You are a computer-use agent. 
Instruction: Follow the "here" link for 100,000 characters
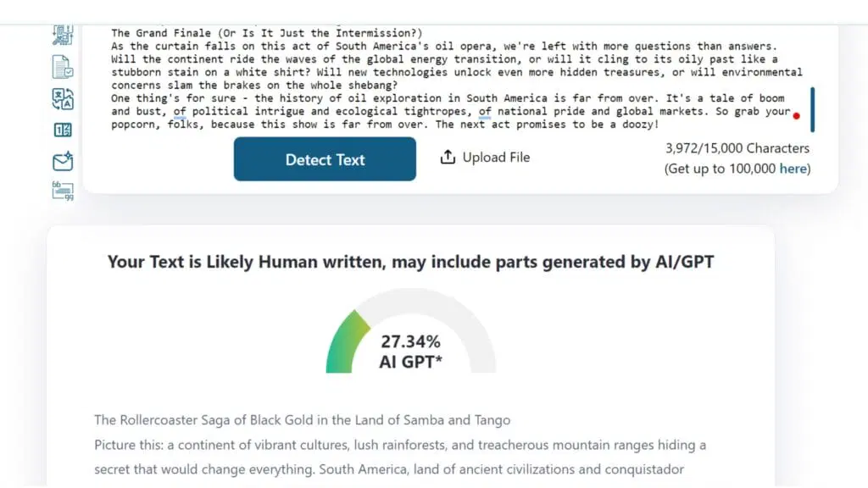tap(793, 169)
